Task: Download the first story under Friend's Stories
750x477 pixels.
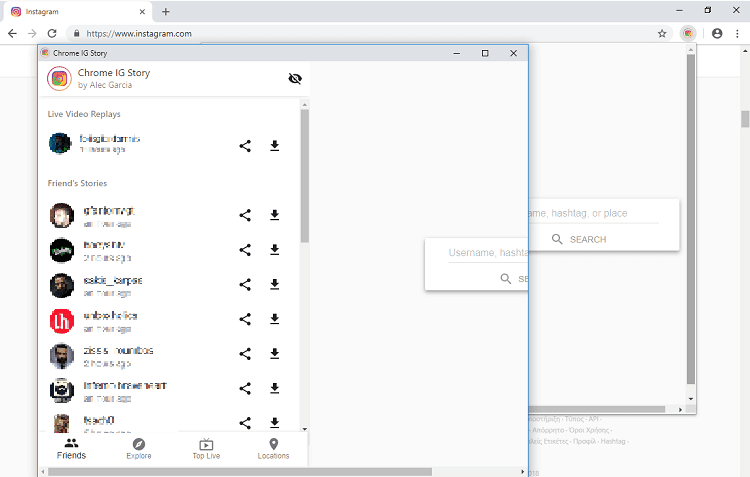Action: [x=275, y=215]
